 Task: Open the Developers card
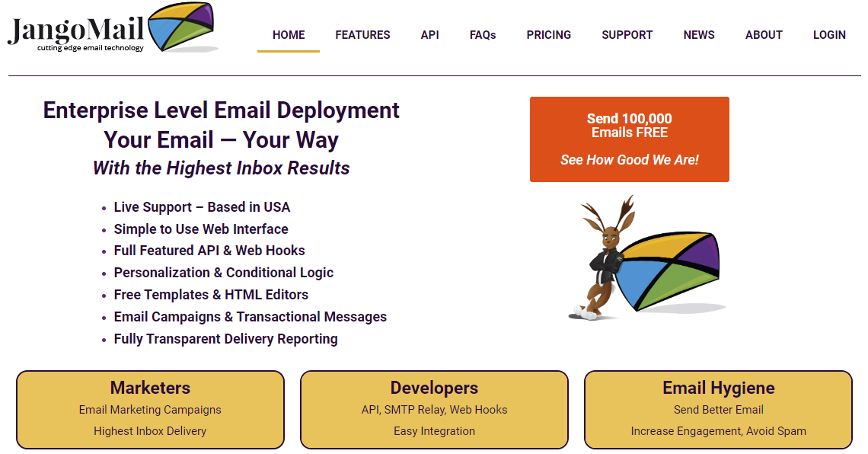(x=434, y=410)
